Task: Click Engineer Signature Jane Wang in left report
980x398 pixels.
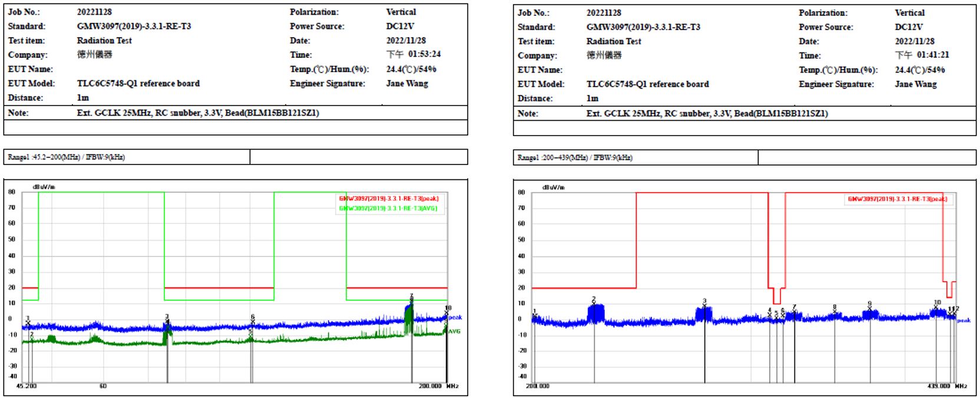Action: [407, 84]
